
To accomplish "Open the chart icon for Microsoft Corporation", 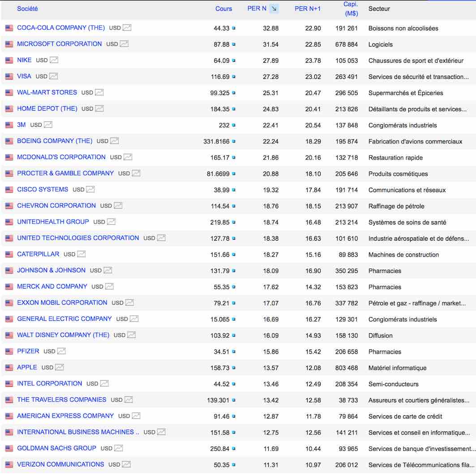I will [x=124, y=44].
